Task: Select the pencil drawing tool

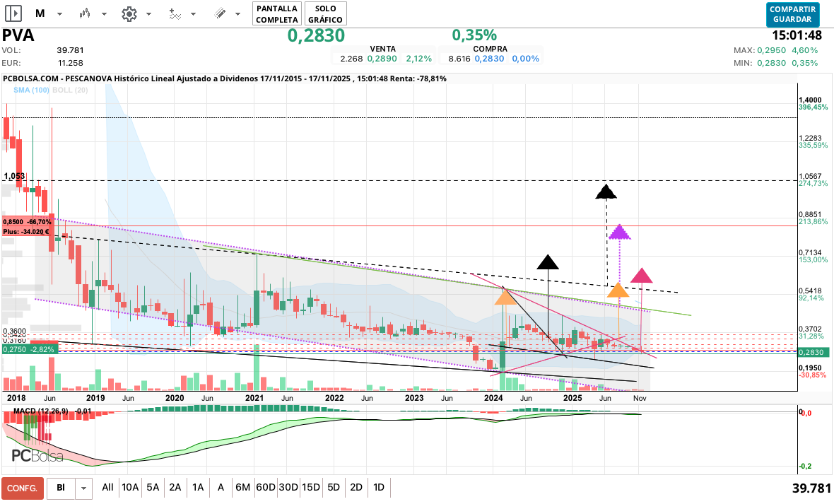Action: (x=221, y=14)
